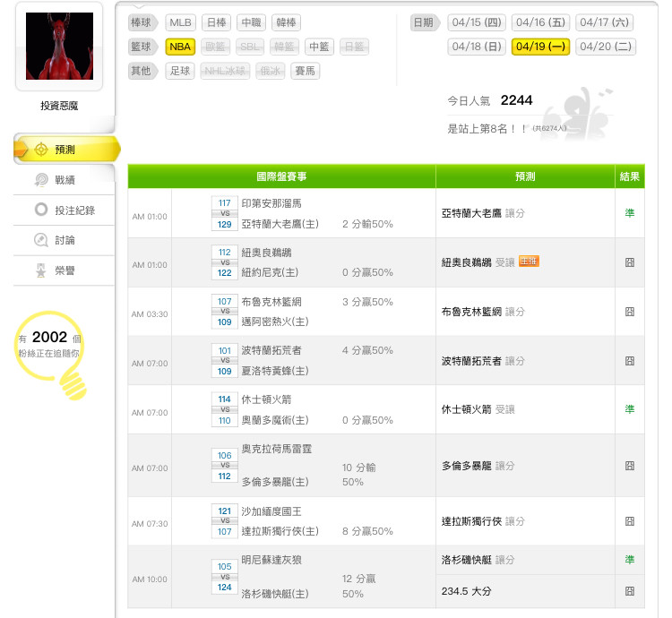
Task: Click the 日期 label
Action: click(x=425, y=22)
